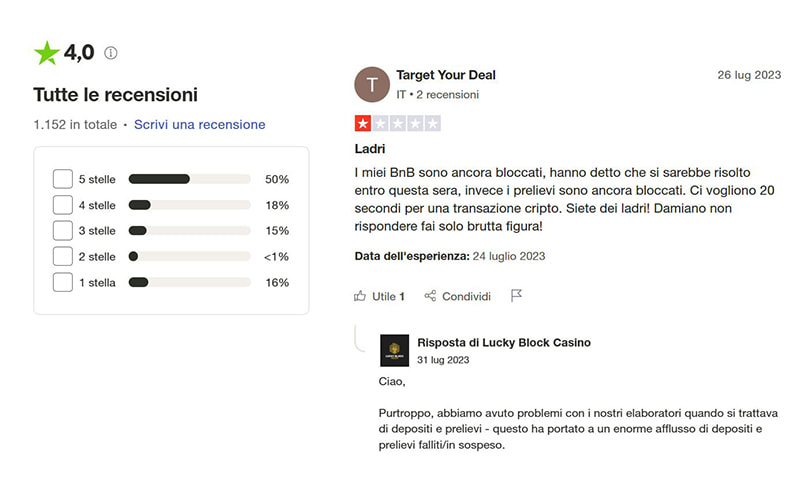Click the Condividi share icon
Viewport: 790px width, 499px height.
[430, 296]
